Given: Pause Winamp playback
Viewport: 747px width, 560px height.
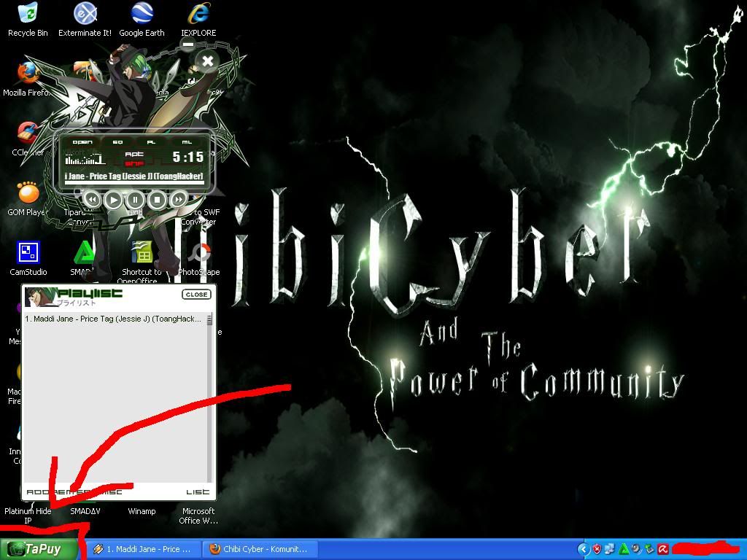Looking at the screenshot, I should coord(135,200).
